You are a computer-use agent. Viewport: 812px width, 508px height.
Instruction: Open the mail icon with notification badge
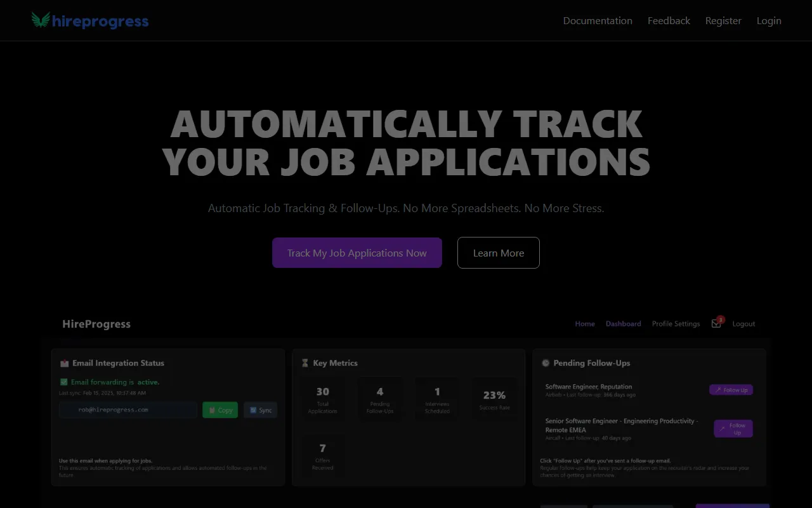(716, 324)
